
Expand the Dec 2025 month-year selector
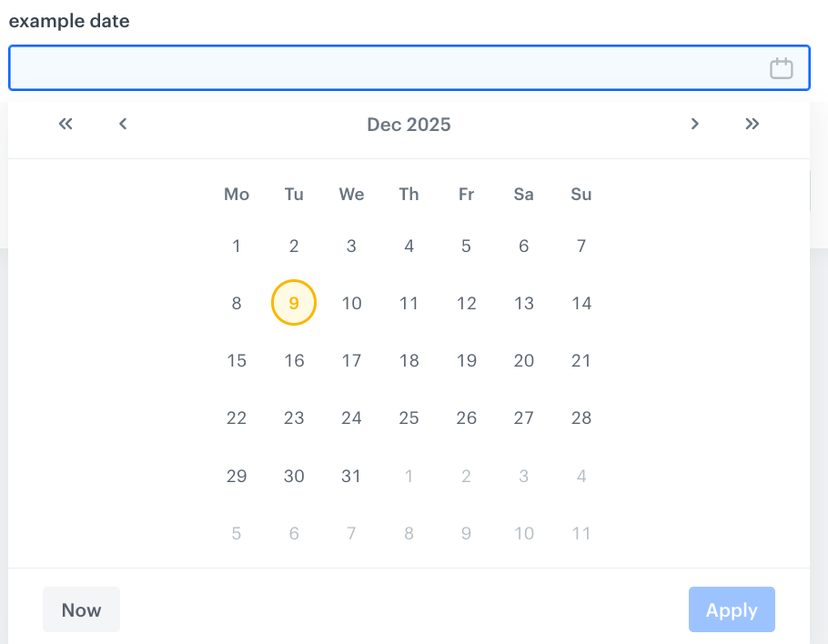point(409,124)
